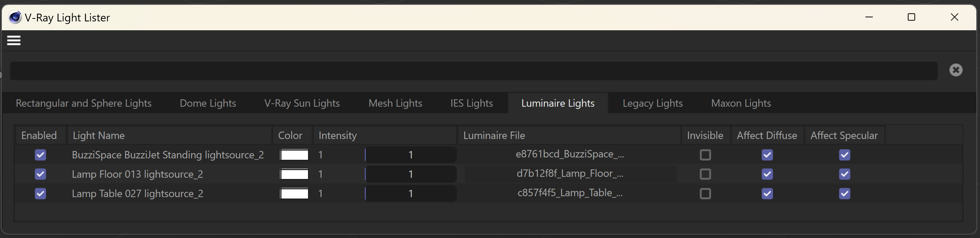Disable Affect Specular for Lamp Table 027
The image size is (980, 238).
click(844, 194)
